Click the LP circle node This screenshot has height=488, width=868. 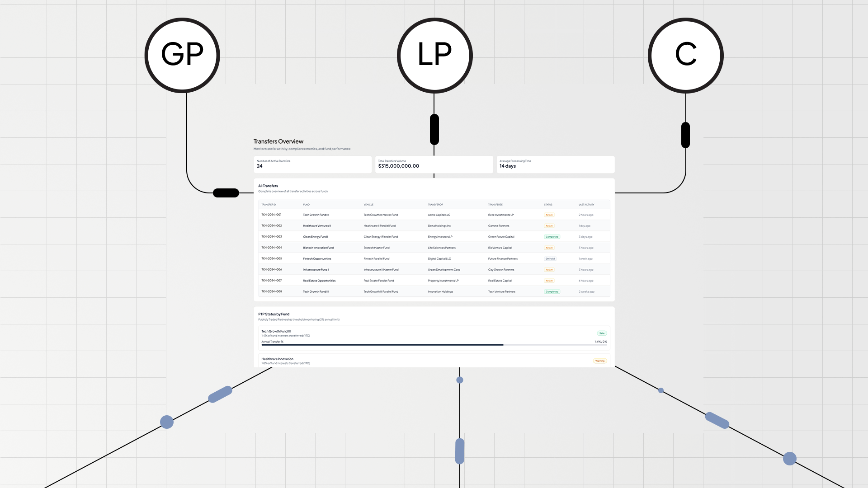434,55
